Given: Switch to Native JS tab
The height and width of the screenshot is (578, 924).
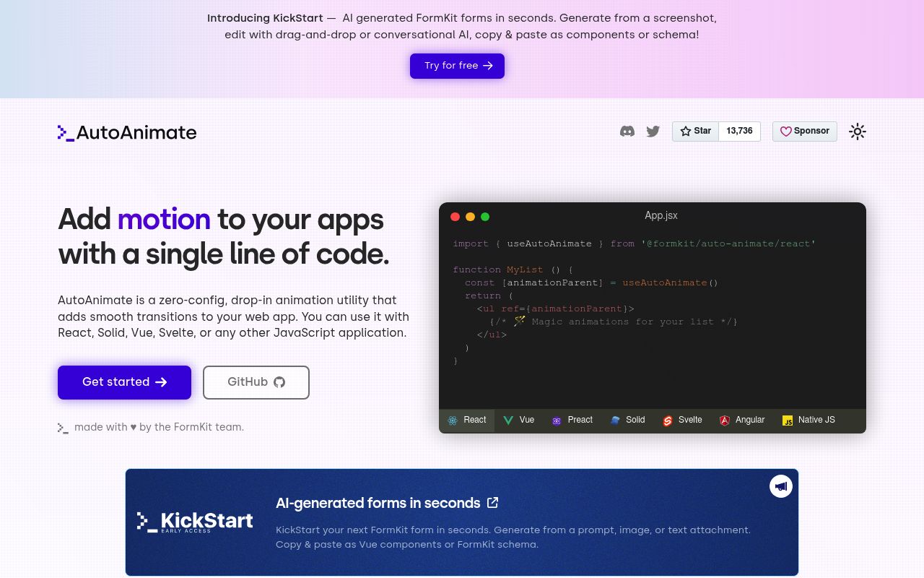Looking at the screenshot, I should coord(808,420).
